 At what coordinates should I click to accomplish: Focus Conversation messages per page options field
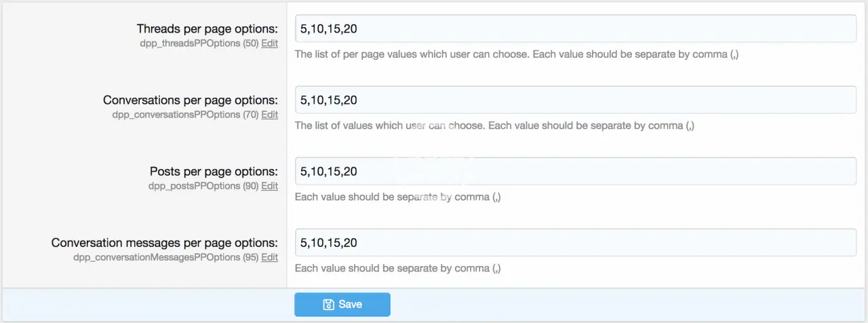(x=575, y=242)
